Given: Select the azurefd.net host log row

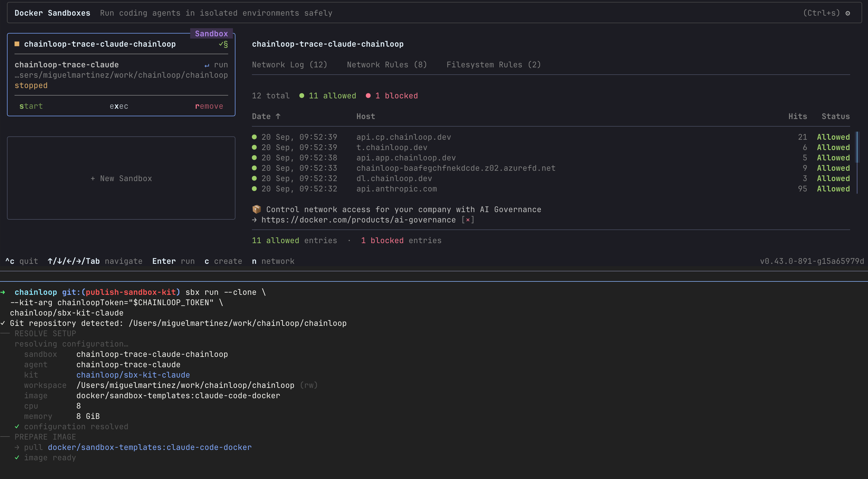Looking at the screenshot, I should (x=551, y=168).
